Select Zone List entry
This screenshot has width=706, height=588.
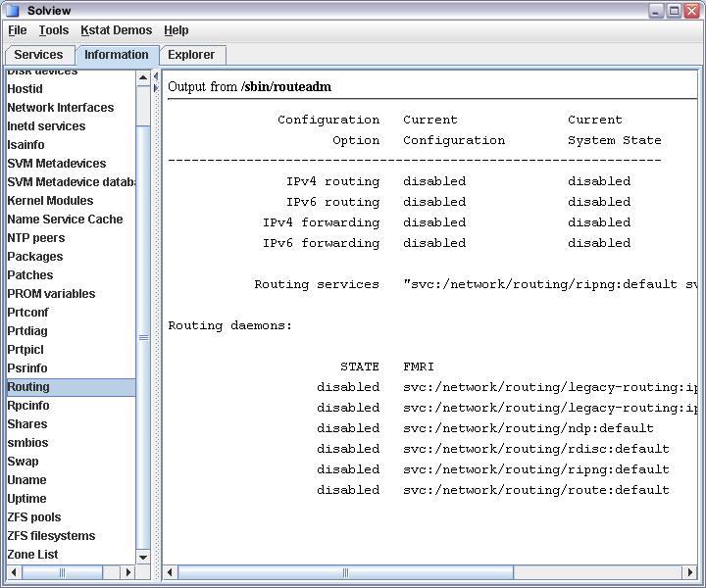[72, 555]
